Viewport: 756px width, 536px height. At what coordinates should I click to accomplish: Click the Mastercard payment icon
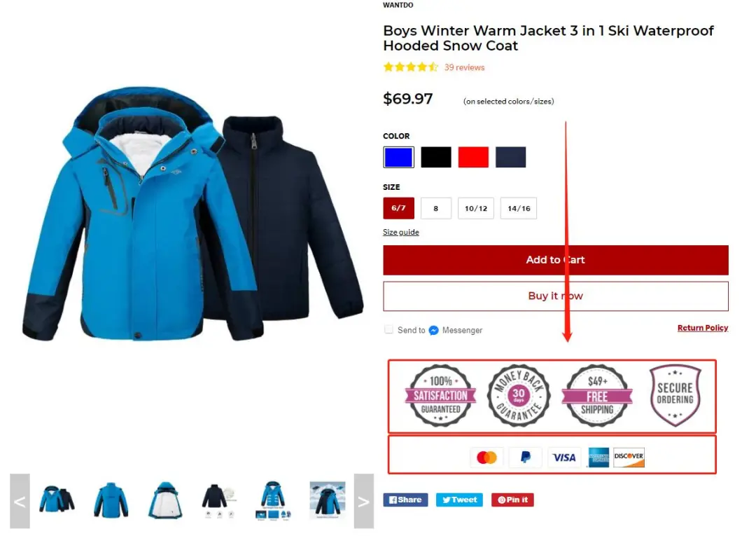486,457
